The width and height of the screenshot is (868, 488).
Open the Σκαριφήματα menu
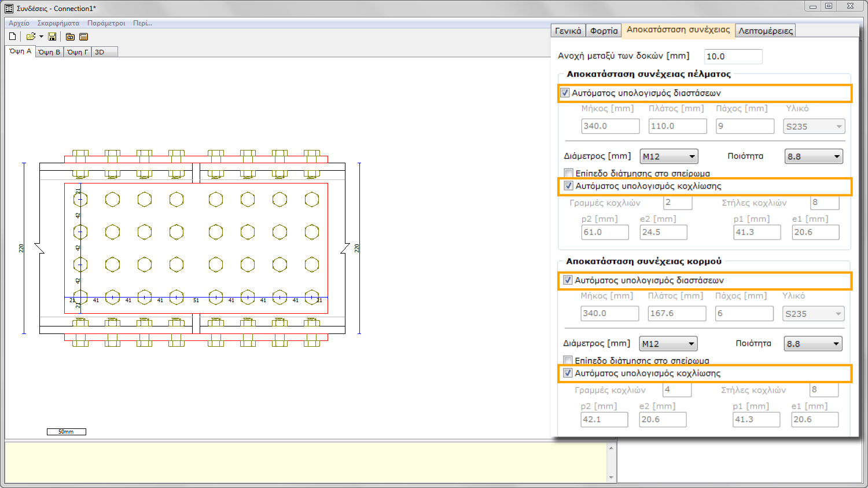58,23
